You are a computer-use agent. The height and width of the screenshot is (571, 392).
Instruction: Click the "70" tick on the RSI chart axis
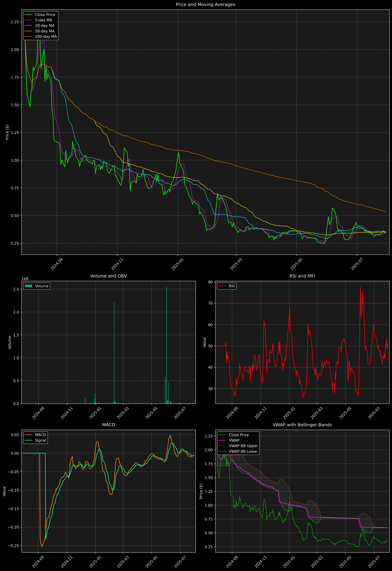point(210,303)
